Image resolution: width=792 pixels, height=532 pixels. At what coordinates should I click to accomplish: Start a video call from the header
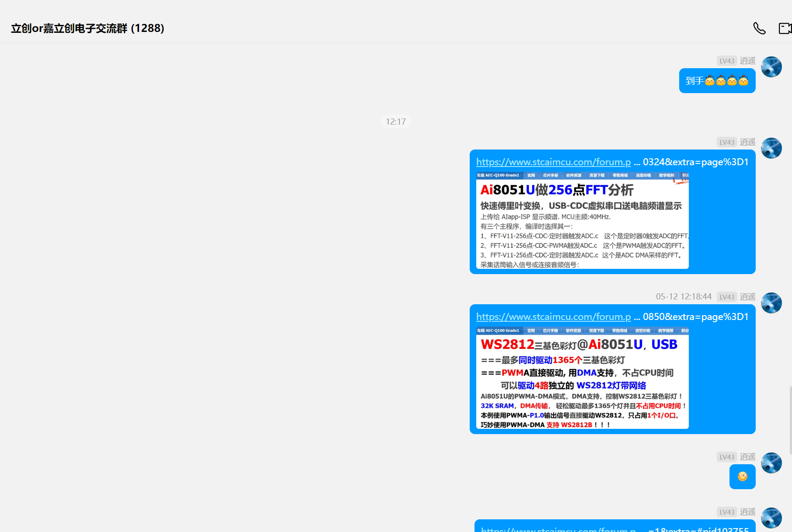tap(785, 28)
